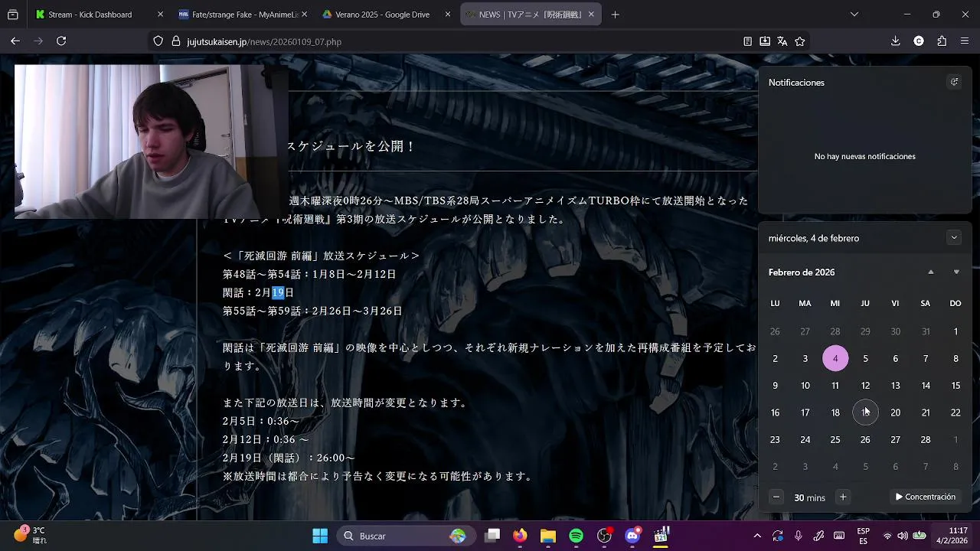Screen dimensions: 980x551
Task: Close the Kick Dashboard tab
Action: coord(160,15)
